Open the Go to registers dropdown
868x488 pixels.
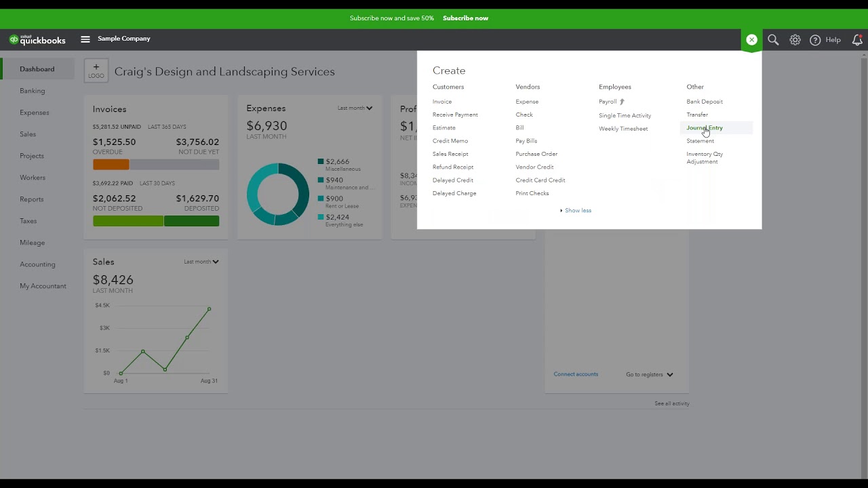click(650, 375)
